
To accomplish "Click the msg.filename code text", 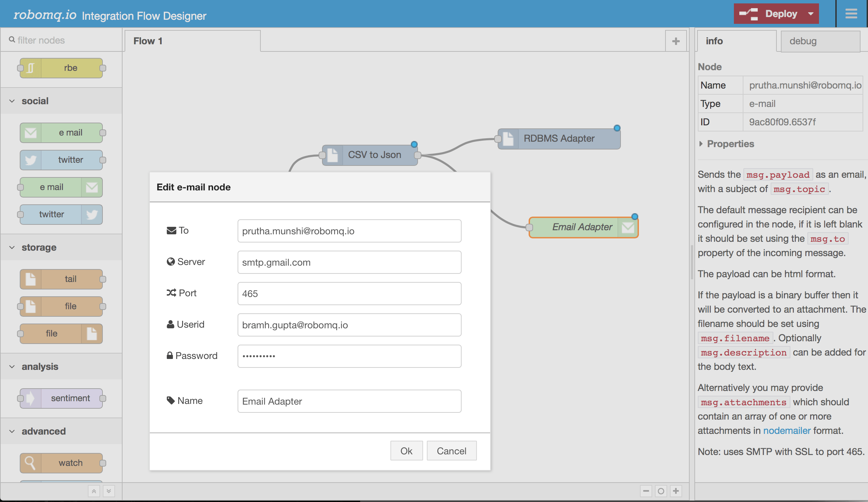I will click(735, 338).
